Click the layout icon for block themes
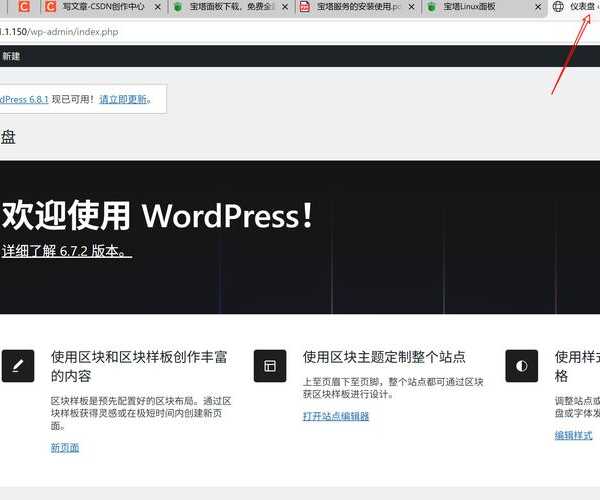 (x=270, y=366)
